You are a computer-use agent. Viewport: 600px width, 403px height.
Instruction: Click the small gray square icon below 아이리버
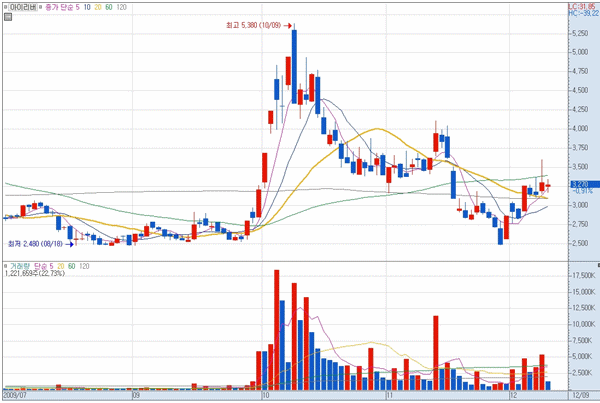[8, 16]
